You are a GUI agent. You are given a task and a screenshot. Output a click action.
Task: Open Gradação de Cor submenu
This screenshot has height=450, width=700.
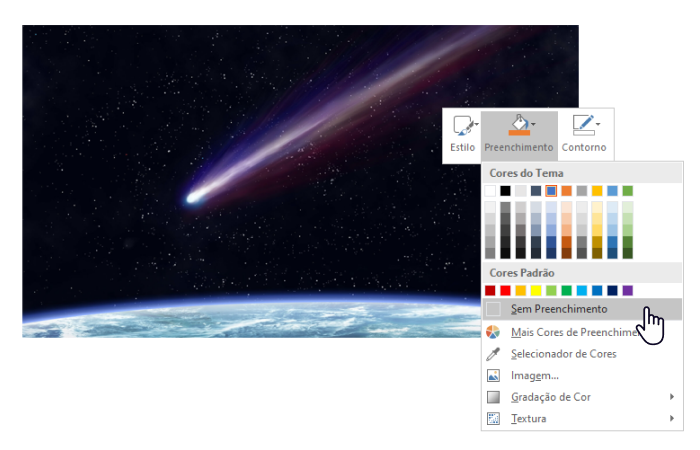[582, 397]
